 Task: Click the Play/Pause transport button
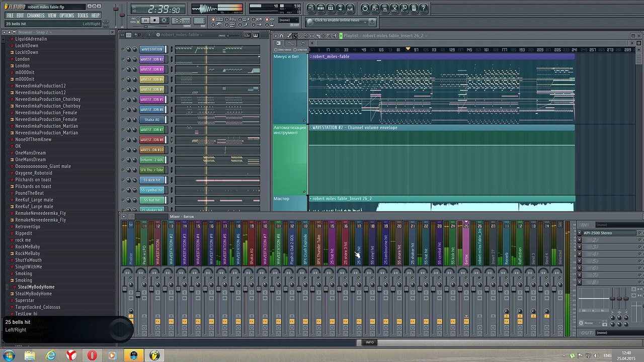pyautogui.click(x=145, y=20)
